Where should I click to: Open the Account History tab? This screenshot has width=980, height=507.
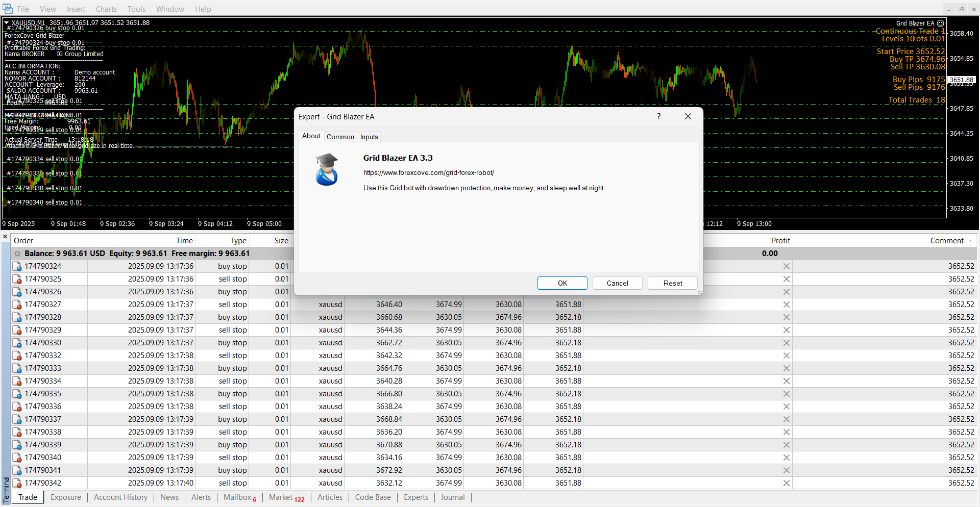(120, 497)
